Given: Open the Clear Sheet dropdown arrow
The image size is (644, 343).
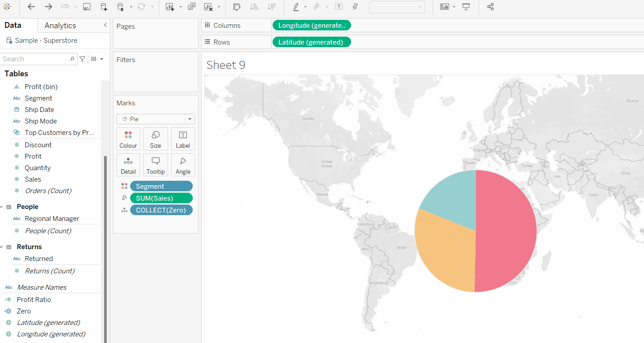Looking at the screenshot, I should tap(219, 7).
